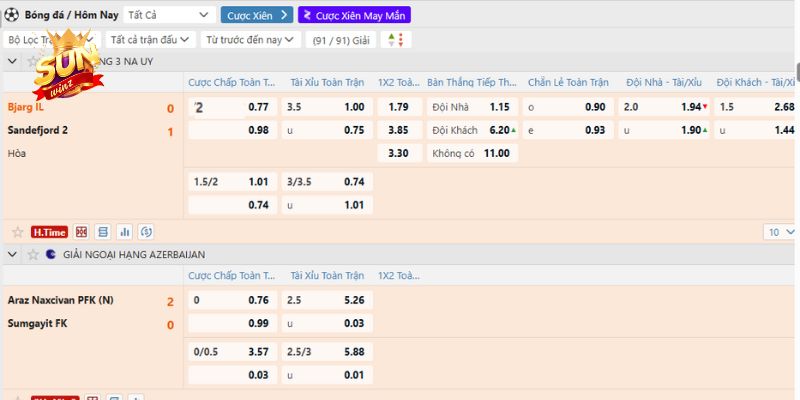Image resolution: width=800 pixels, height=400 pixels.
Task: Open the 'Tất cả trận đấu' matches dropdown
Action: pyautogui.click(x=149, y=40)
